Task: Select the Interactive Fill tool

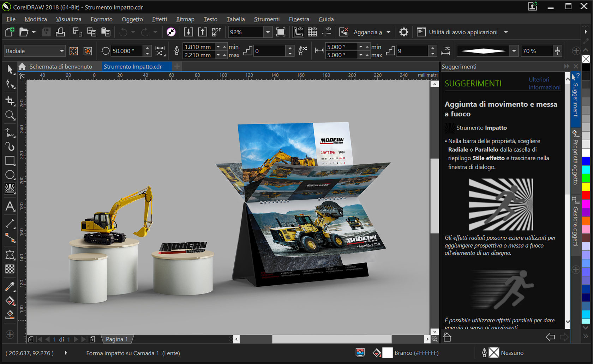Action: pyautogui.click(x=10, y=301)
